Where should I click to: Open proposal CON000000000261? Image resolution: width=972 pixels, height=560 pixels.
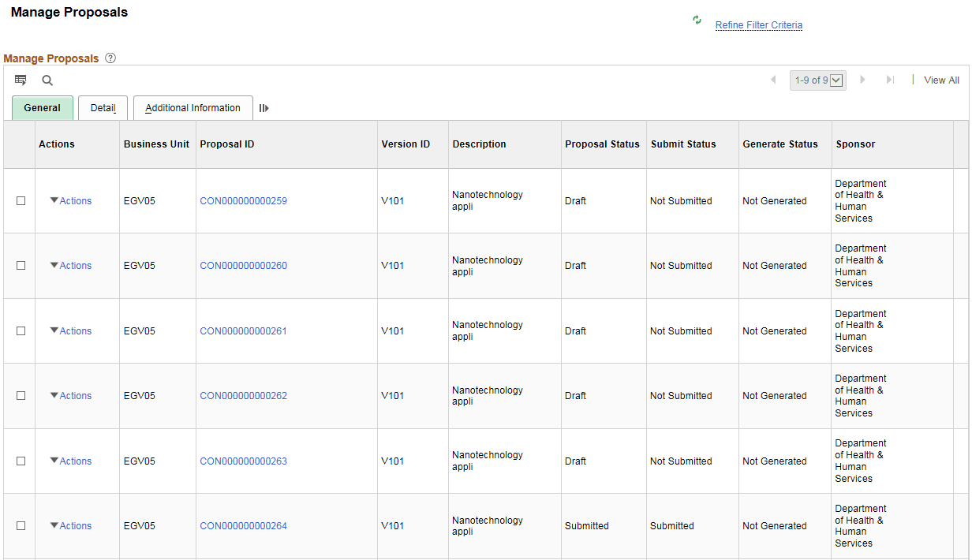(x=243, y=330)
